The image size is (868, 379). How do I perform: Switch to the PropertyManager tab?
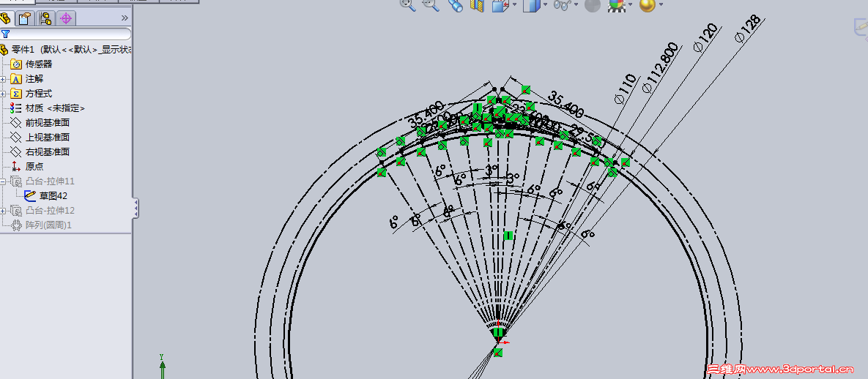(x=26, y=18)
